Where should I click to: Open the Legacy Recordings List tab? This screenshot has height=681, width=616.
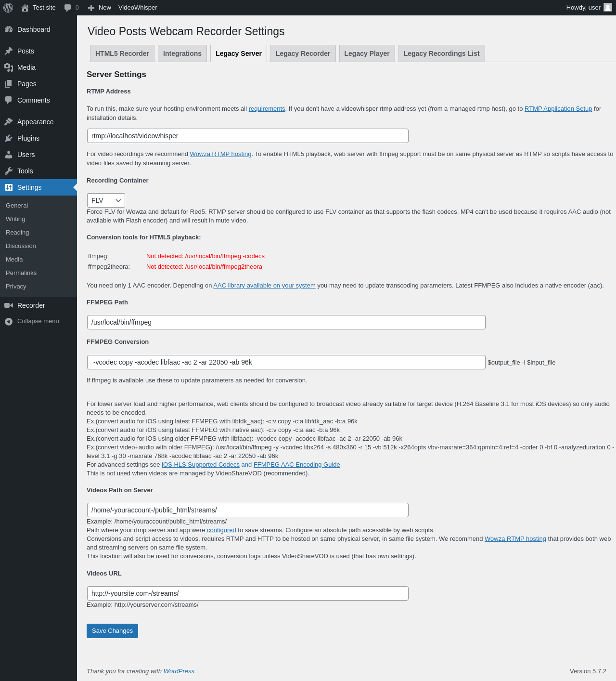441,53
